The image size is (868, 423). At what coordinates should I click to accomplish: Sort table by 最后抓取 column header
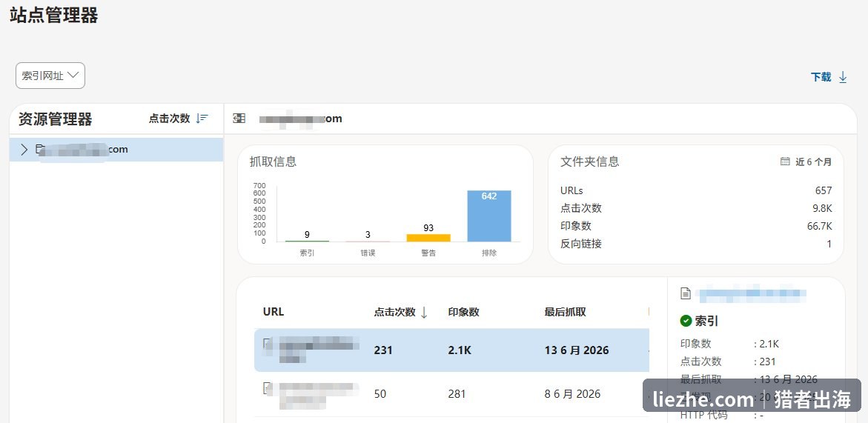(565, 312)
